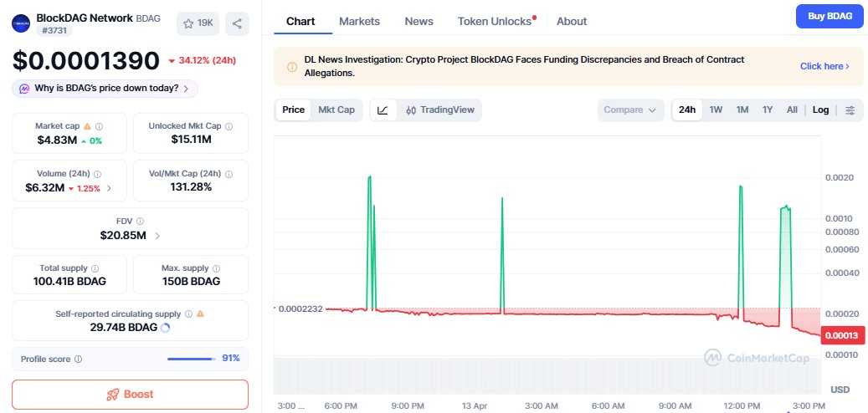
Task: Click the DL News Investigation headline text
Action: click(x=524, y=66)
